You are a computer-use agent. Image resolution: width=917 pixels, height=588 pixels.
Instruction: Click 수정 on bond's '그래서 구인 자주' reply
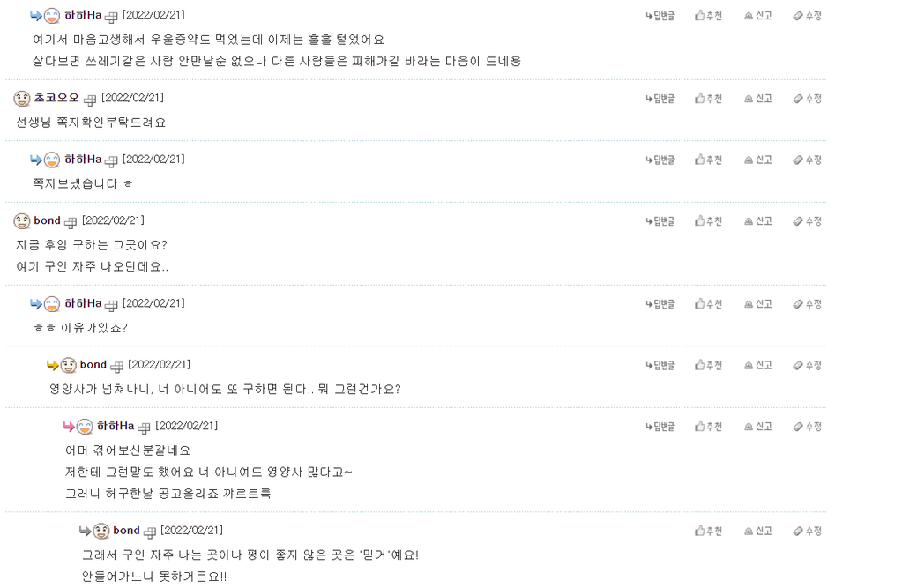(x=807, y=532)
